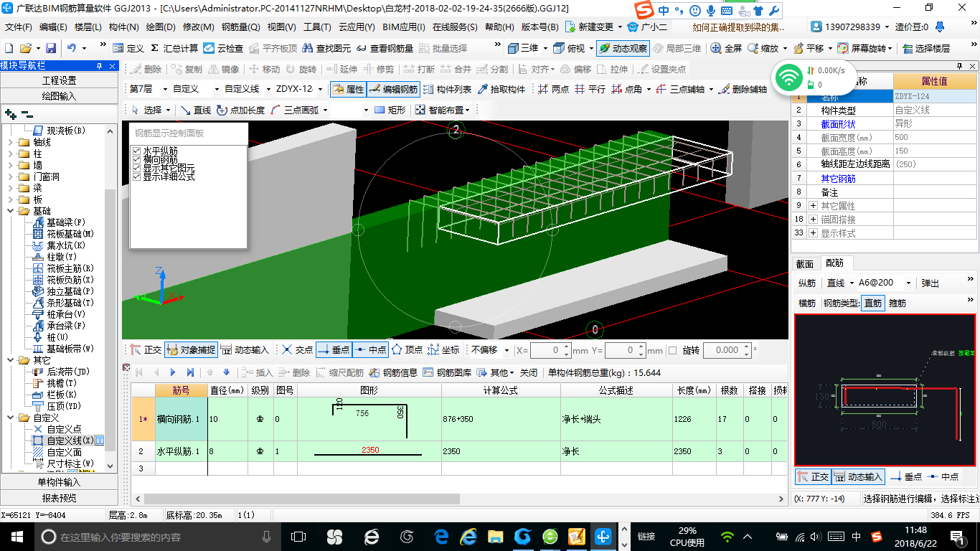The height and width of the screenshot is (551, 980).
Task: Click the rebar table horizontal scrollbar
Action: (301, 499)
